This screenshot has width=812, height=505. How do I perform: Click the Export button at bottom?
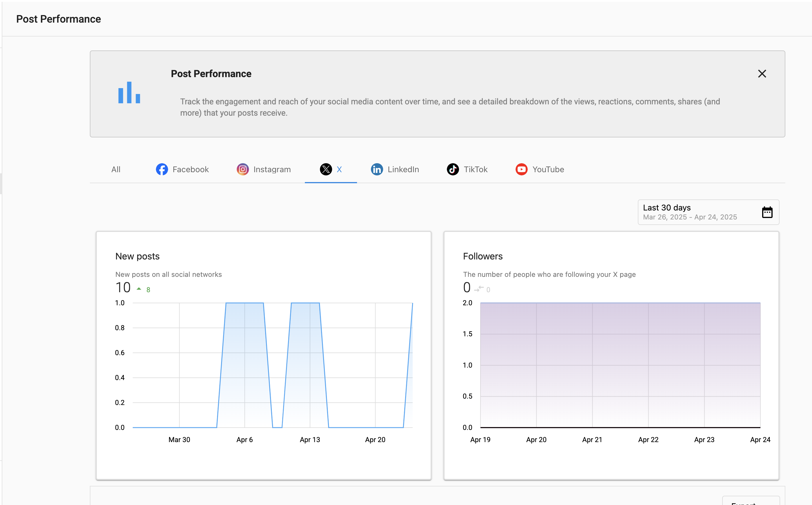coord(751,501)
